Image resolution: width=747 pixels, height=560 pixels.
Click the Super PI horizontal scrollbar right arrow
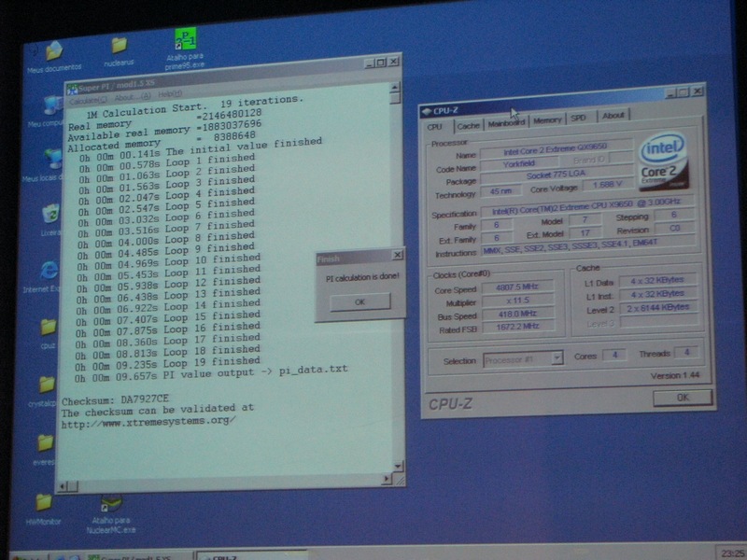(387, 479)
